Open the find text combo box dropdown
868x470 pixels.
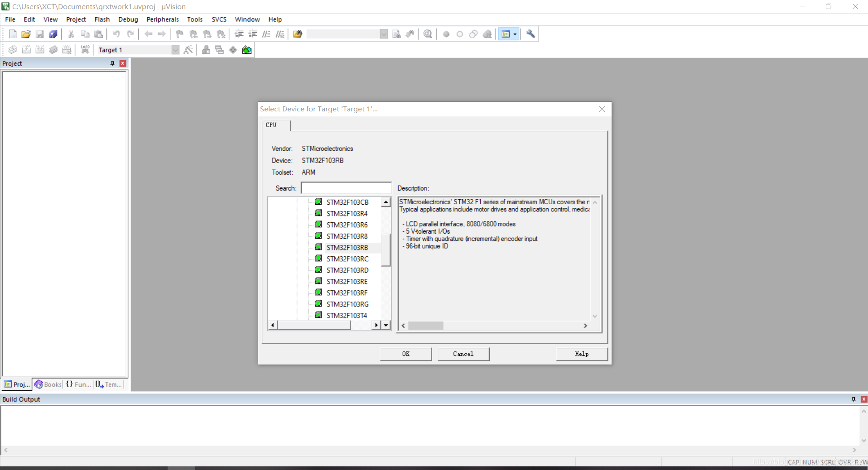[384, 34]
